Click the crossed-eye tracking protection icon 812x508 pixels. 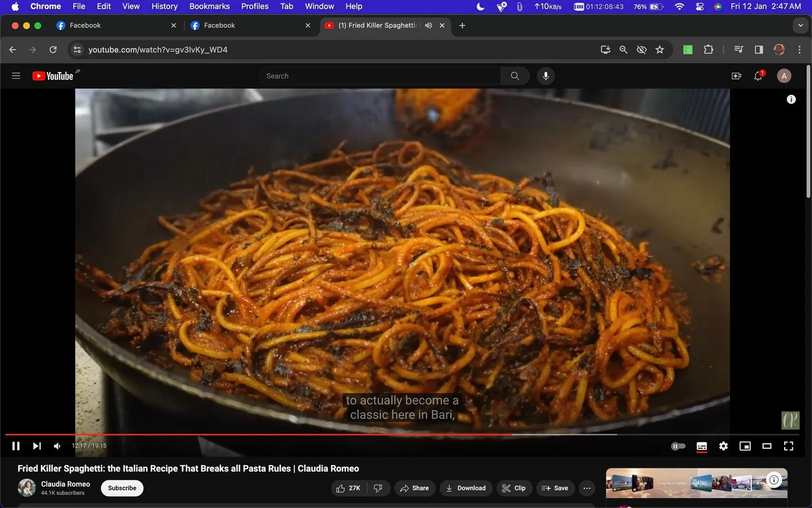(x=641, y=49)
